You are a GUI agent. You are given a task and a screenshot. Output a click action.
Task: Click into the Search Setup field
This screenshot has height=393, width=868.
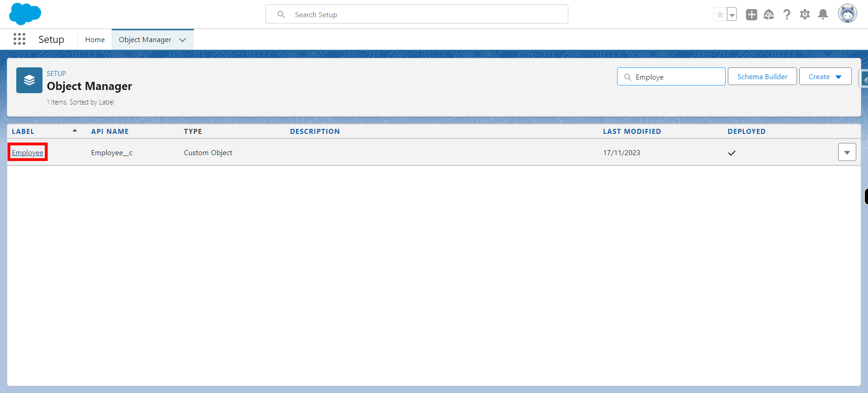pyautogui.click(x=416, y=14)
